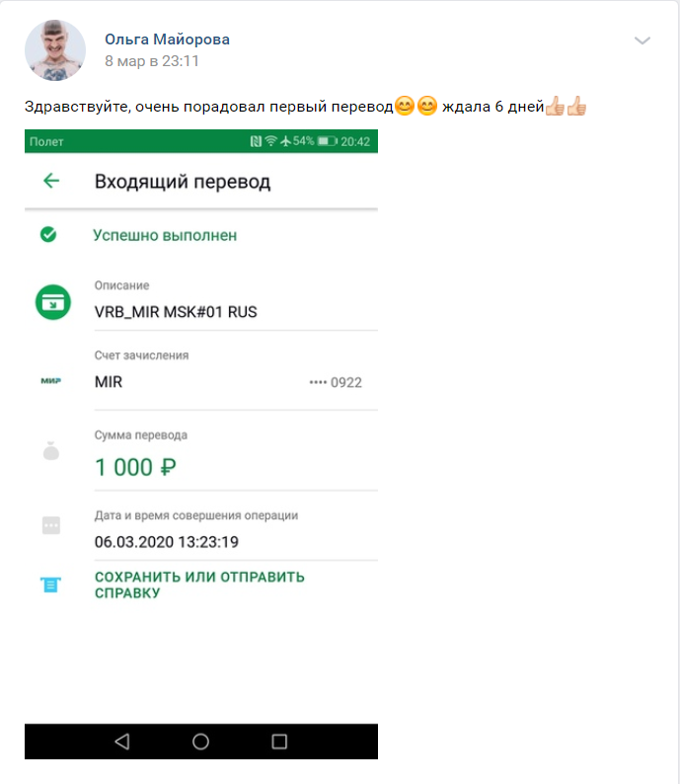Tap the green back arrow icon

click(51, 181)
